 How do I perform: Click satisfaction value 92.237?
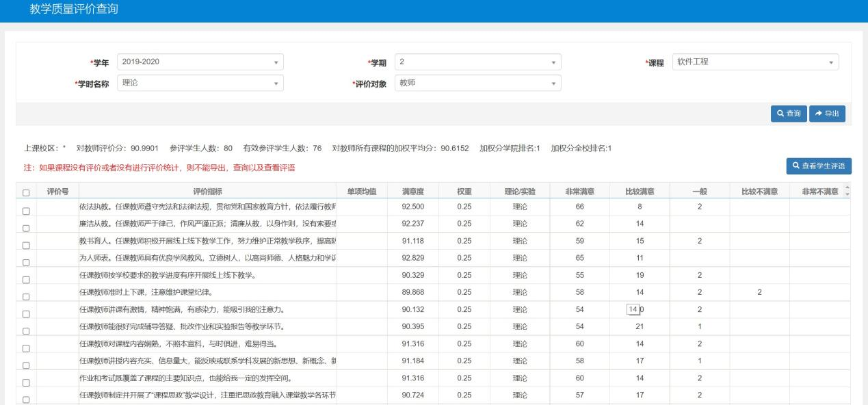(x=413, y=223)
